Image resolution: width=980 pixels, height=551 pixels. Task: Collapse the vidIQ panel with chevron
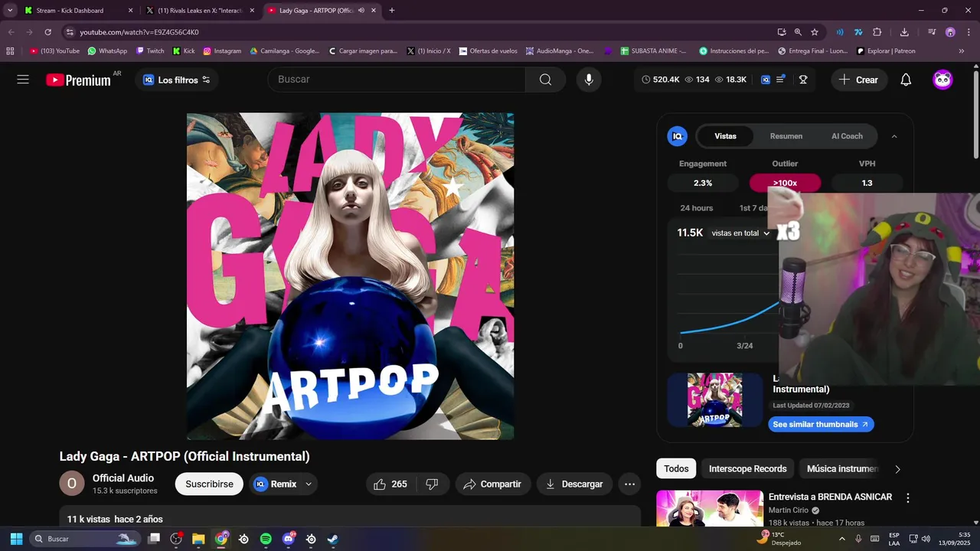click(894, 136)
